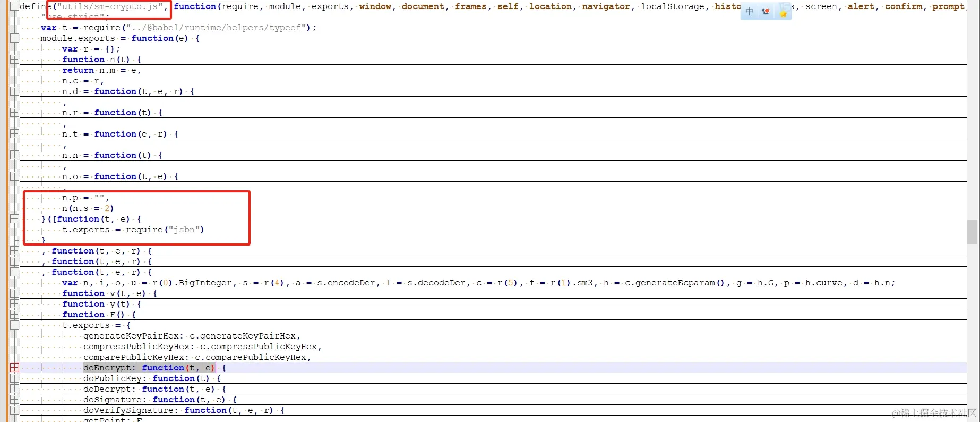Click the line var r = {};
This screenshot has height=422, width=980.
[91, 49]
